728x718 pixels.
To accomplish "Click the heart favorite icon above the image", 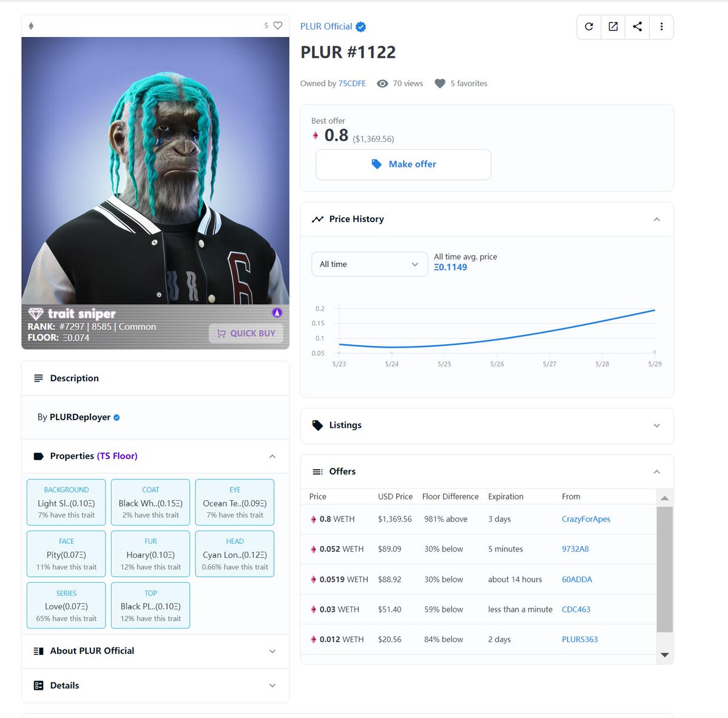I will 278,25.
